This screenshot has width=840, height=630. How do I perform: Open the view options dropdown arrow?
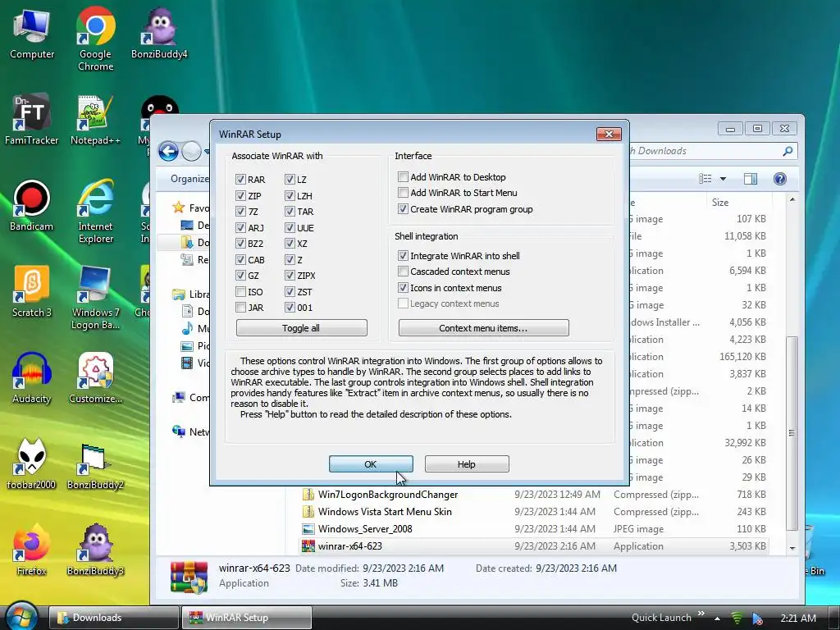pos(723,179)
